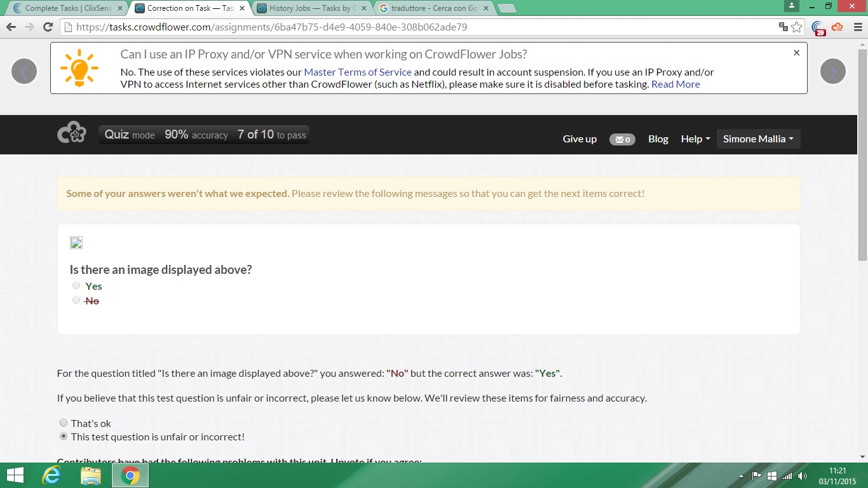Click the scrollbar up arrow
Image resolution: width=868 pixels, height=488 pixels.
[862, 44]
